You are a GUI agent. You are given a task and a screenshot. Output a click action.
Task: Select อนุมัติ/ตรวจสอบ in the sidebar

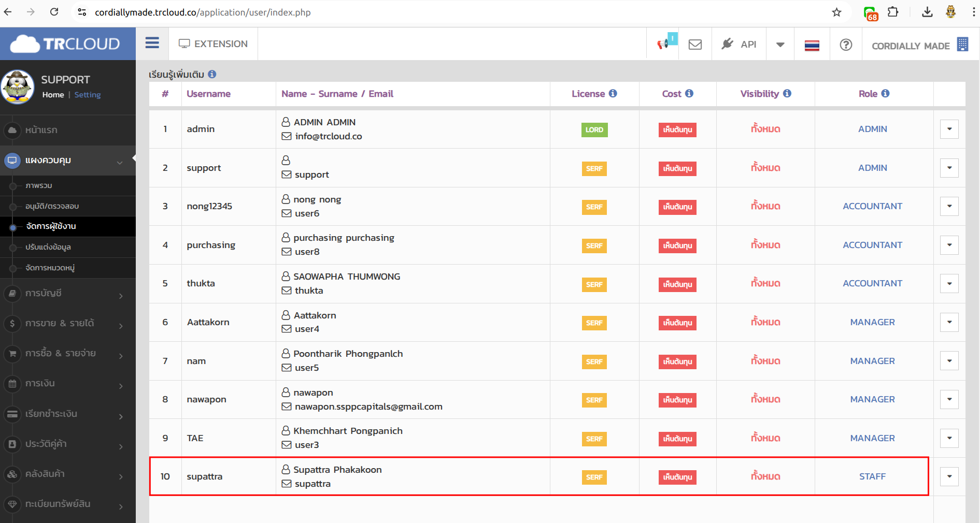pos(68,206)
